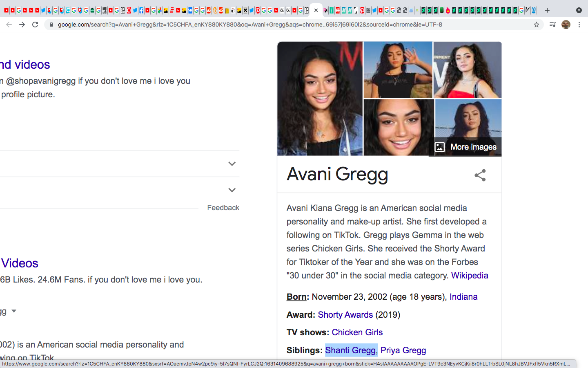Image resolution: width=588 pixels, height=368 pixels.
Task: Bookmark this page with the star icon
Action: pos(537,25)
